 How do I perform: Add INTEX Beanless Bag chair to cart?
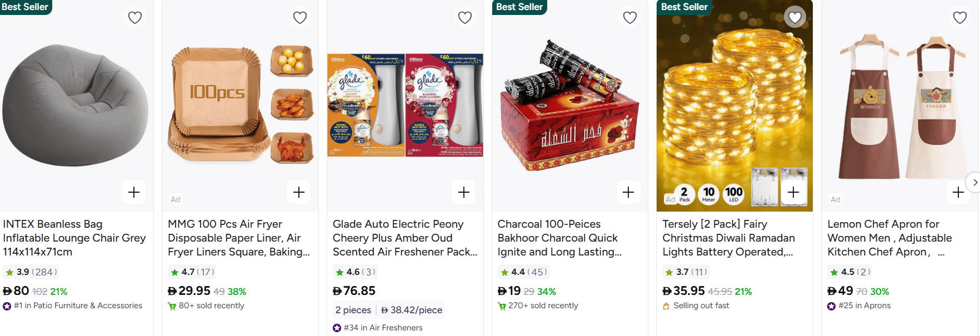click(134, 192)
